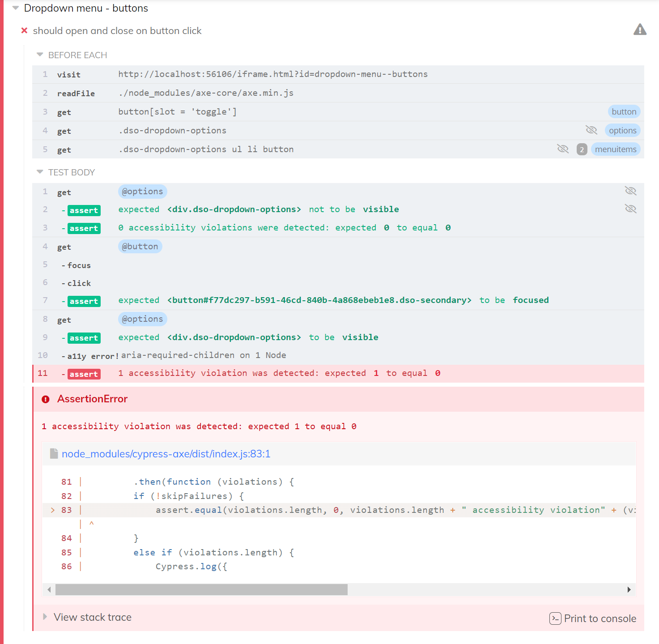Image resolution: width=659 pixels, height=644 pixels.
Task: Click the red AssertionError exclamation icon
Action: [46, 399]
